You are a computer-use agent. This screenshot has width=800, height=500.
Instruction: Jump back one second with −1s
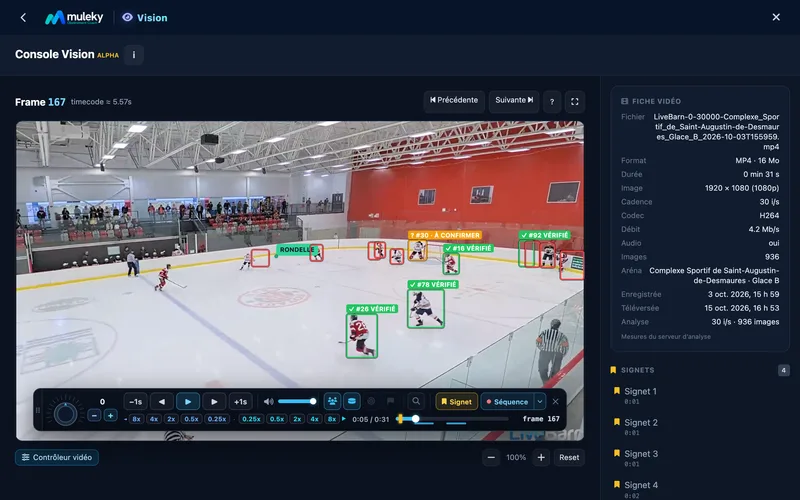(135, 402)
